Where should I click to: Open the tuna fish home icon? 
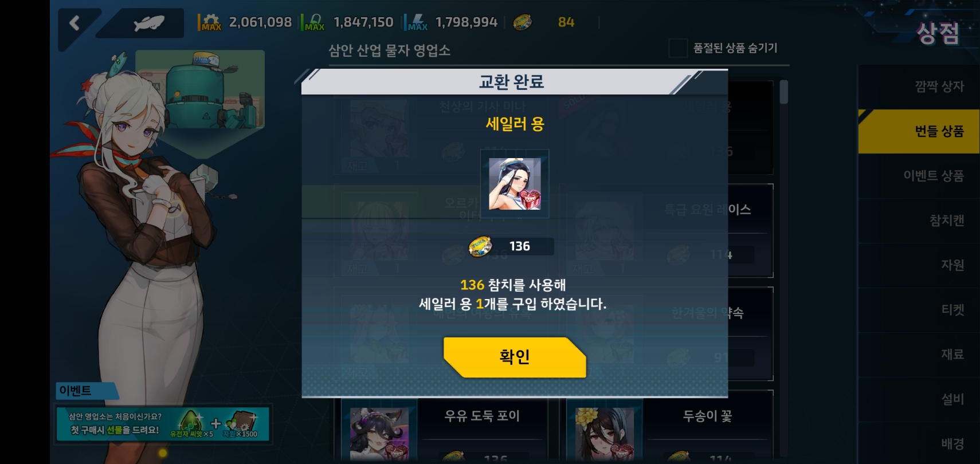(148, 23)
